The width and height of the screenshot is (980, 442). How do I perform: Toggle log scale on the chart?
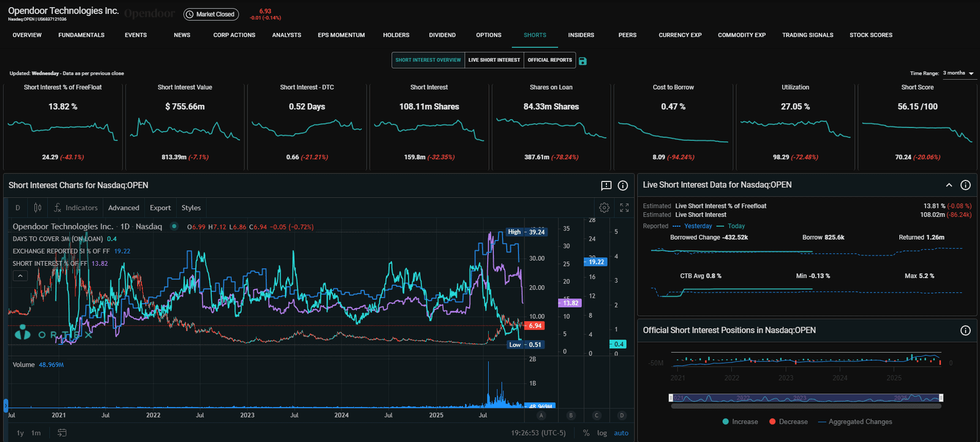602,433
